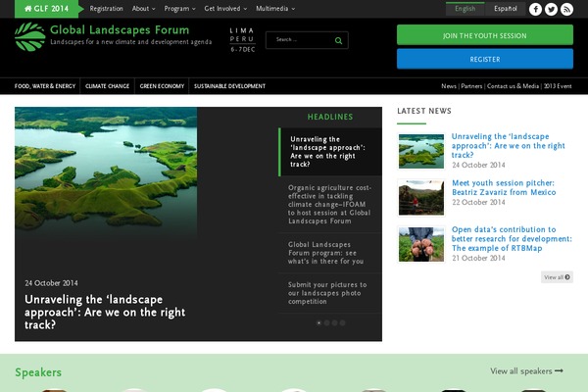Switch language to Español

[505, 9]
